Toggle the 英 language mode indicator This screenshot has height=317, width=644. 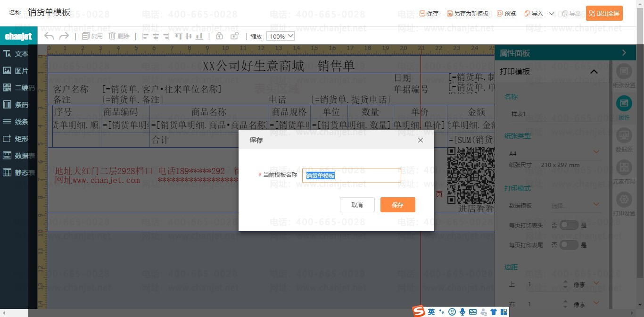coord(432,312)
